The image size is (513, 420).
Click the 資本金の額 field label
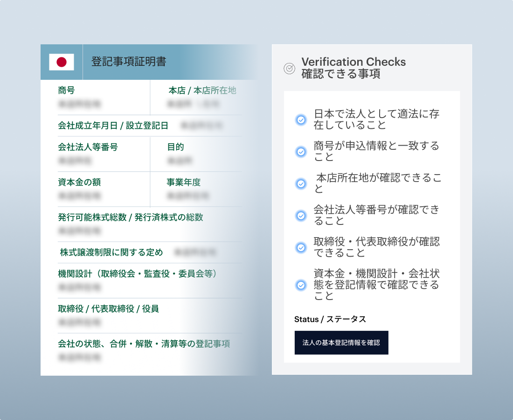click(79, 182)
